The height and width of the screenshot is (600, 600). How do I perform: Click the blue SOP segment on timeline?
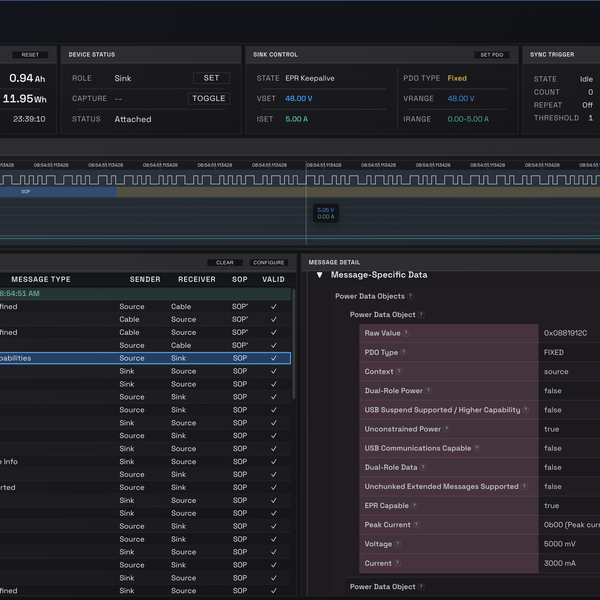coord(58,191)
